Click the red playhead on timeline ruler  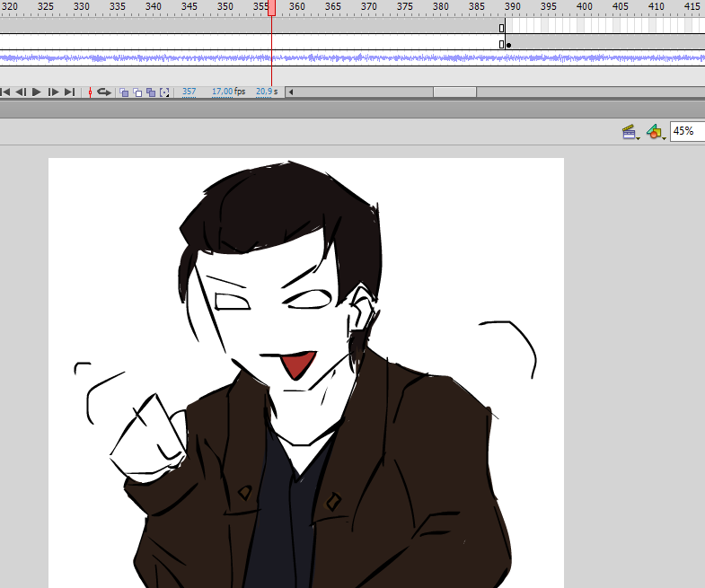pyautogui.click(x=271, y=7)
